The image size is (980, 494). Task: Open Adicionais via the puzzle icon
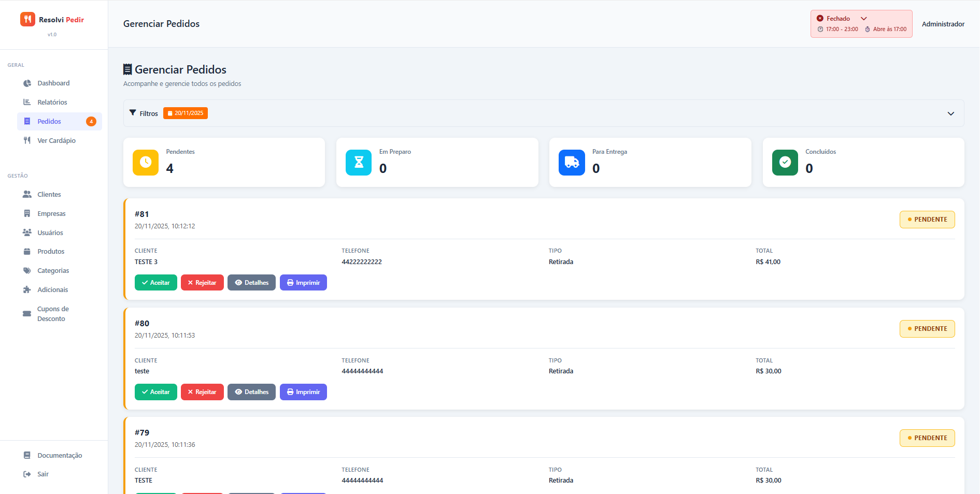[27, 289]
